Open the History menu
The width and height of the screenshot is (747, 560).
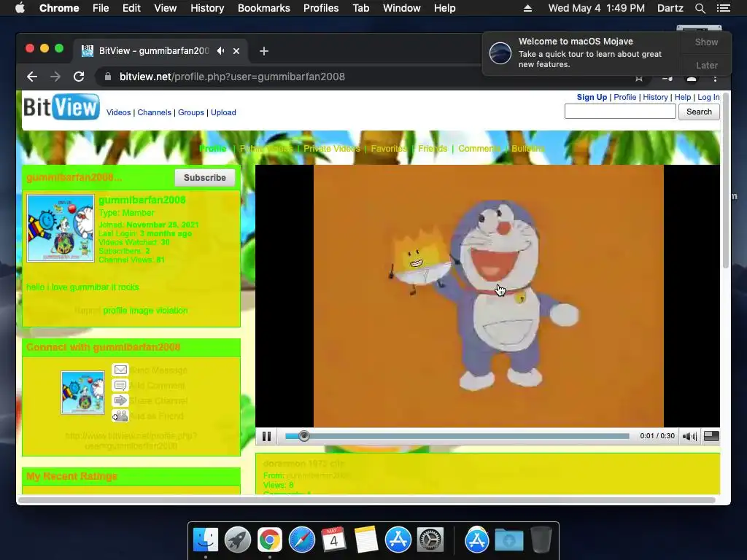point(207,8)
